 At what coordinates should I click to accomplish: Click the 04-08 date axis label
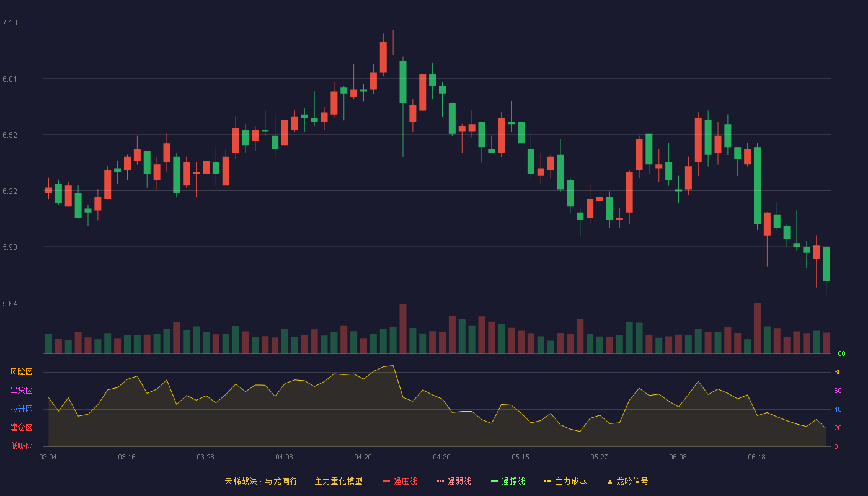[284, 457]
